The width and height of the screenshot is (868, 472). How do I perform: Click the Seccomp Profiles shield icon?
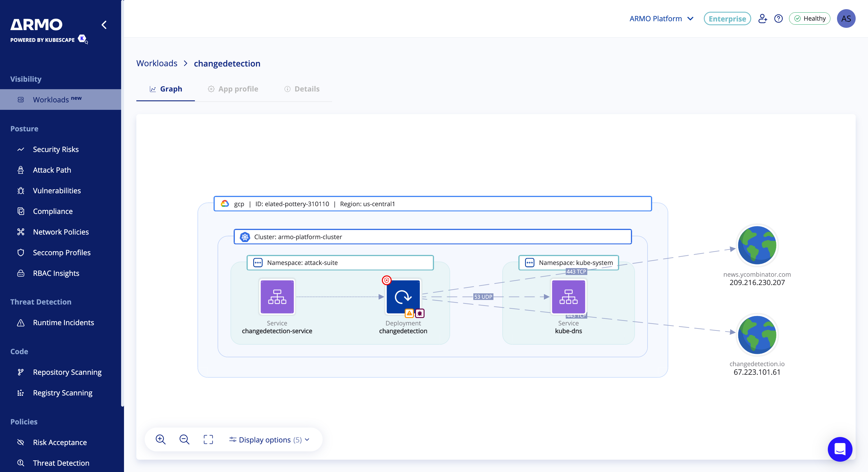[x=21, y=253]
